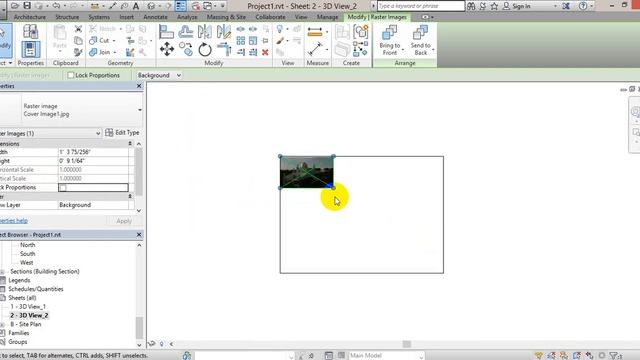Select the Align tool in Modify panel
Viewport: 640px width, 360px height.
pyautogui.click(x=166, y=32)
